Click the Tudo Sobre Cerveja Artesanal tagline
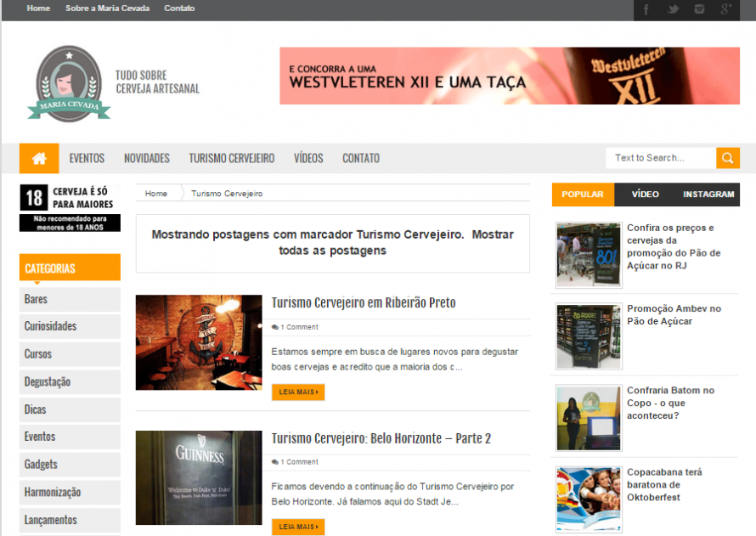The image size is (756, 536). (157, 82)
